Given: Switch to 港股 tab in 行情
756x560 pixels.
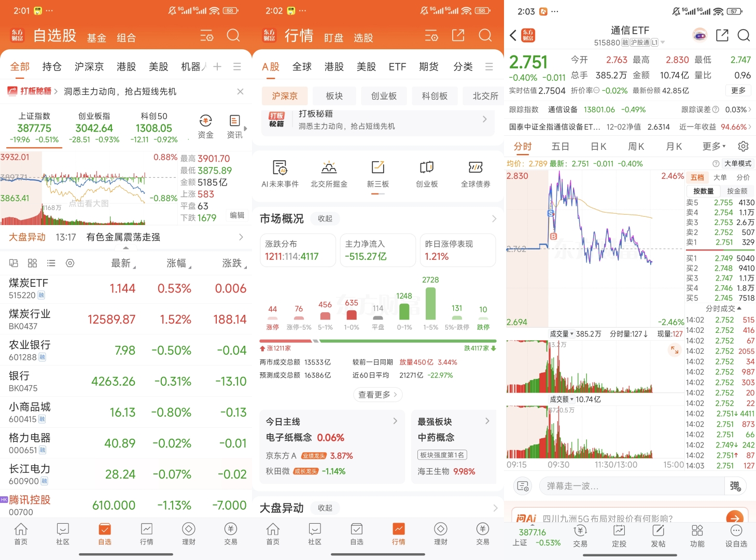Looking at the screenshot, I should 334,66.
